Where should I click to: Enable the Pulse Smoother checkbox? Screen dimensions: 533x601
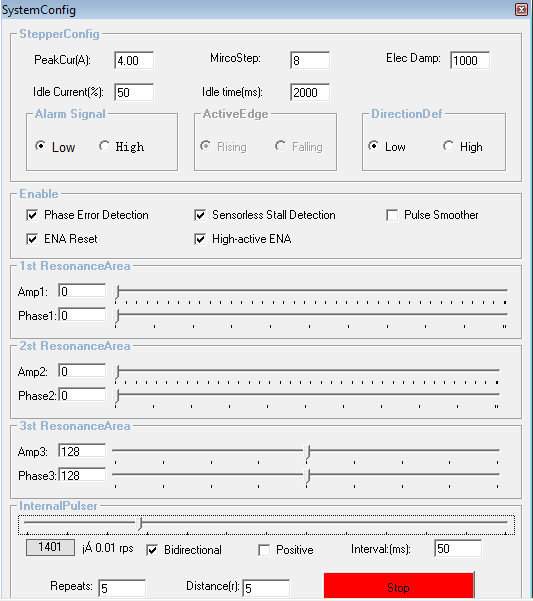392,215
